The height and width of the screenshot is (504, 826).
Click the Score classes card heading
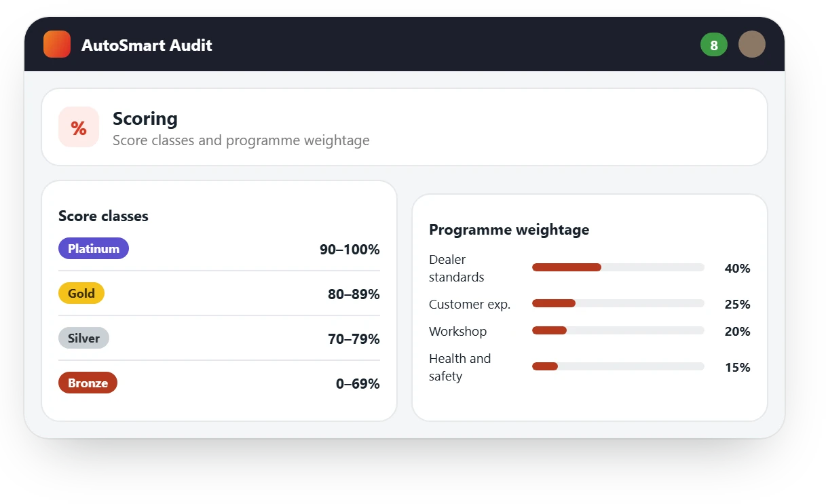click(103, 216)
